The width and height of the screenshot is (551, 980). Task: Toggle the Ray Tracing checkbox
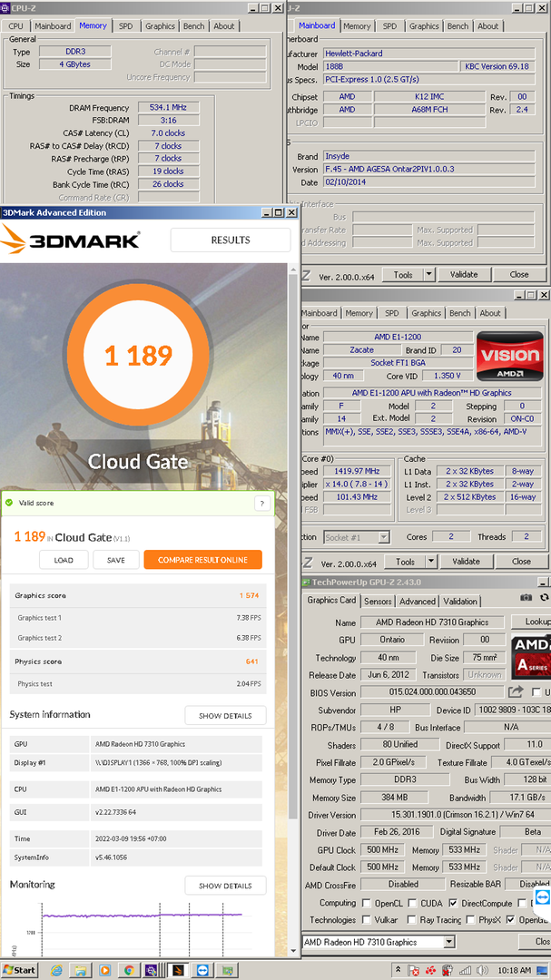pyautogui.click(x=412, y=919)
